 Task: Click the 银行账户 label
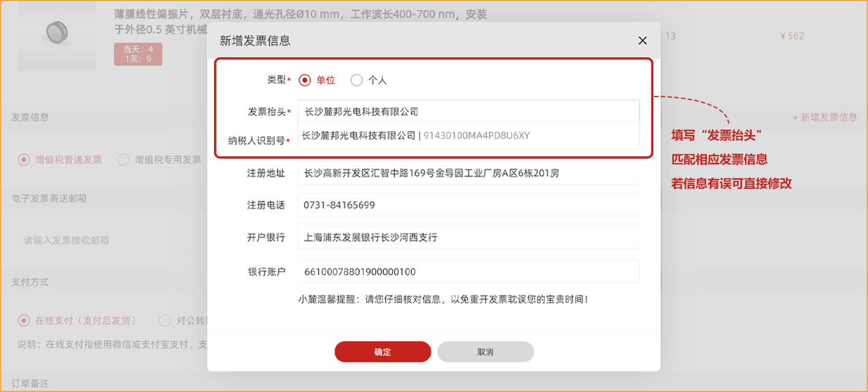(266, 272)
